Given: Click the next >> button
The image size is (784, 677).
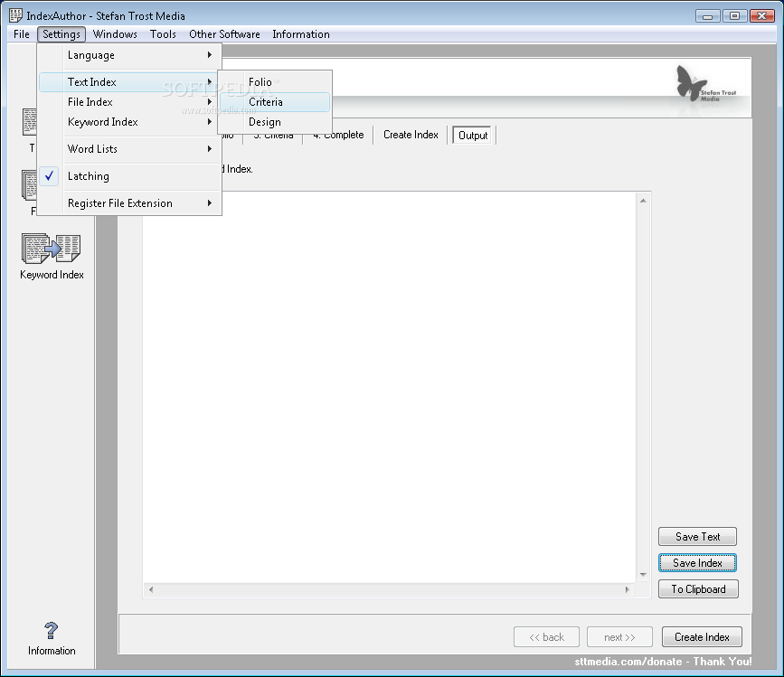Looking at the screenshot, I should point(619,637).
